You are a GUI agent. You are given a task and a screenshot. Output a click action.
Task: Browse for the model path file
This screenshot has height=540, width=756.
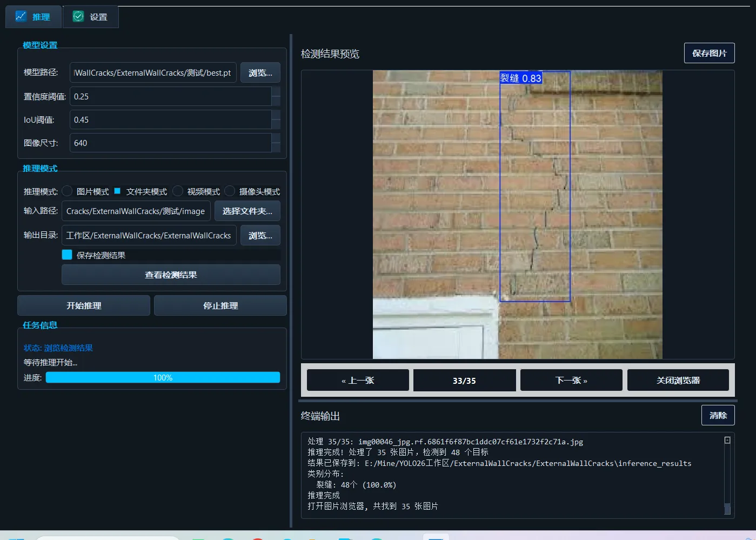coord(260,72)
